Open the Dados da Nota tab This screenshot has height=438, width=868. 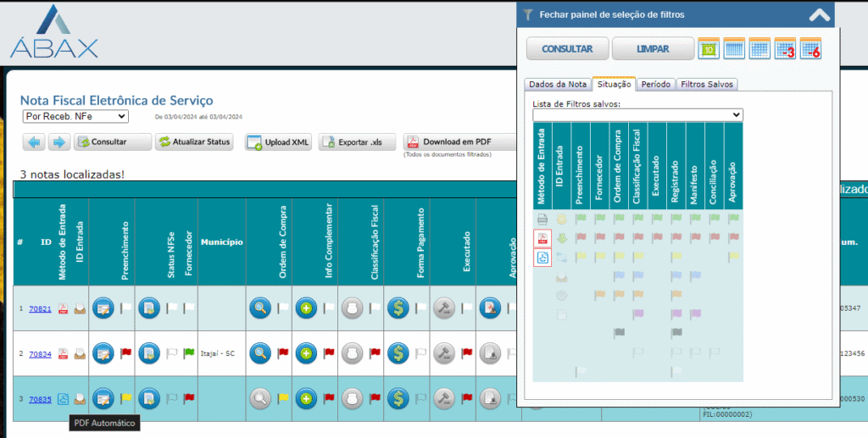(557, 84)
